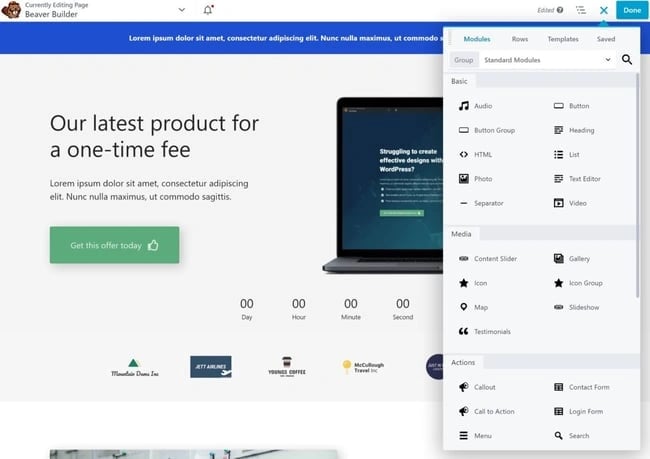Screen dimensions: 650x459
Task: Select the Icon module
Action: [473, 283]
